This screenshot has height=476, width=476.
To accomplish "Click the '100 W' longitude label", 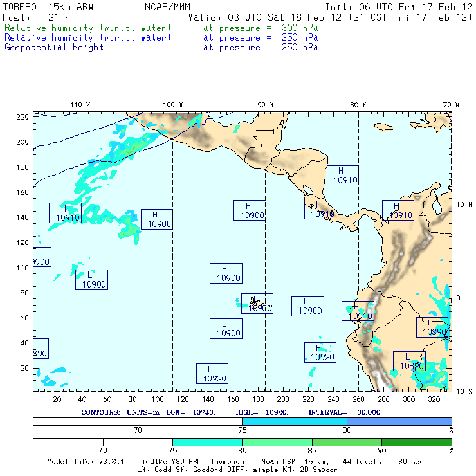I will coord(173,105).
